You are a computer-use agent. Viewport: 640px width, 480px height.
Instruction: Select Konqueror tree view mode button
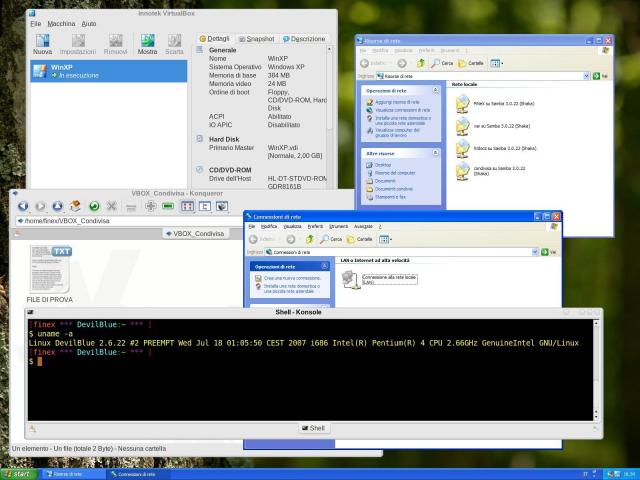coord(204,206)
